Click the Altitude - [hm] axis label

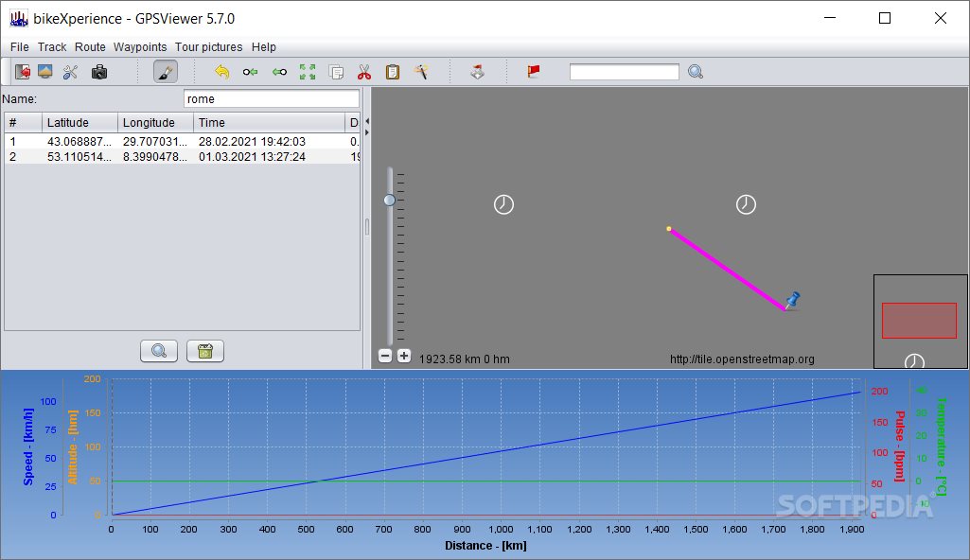[x=72, y=446]
